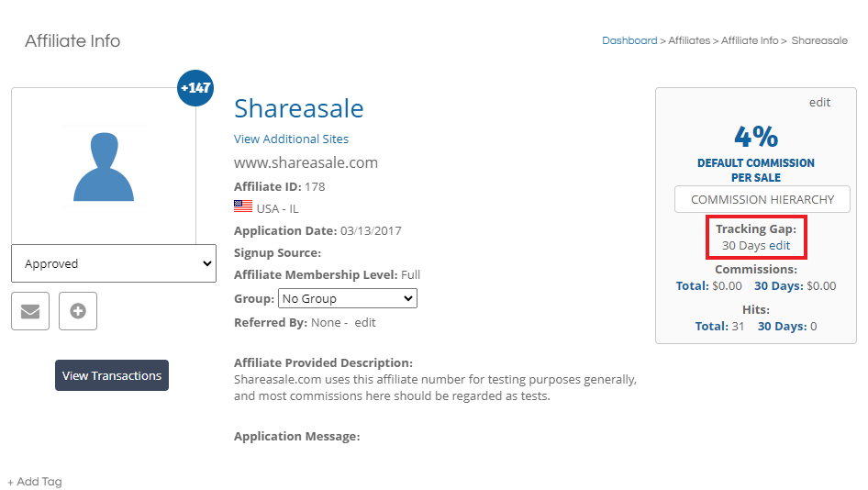This screenshot has width=868, height=490.
Task: Click the USA flag icon
Action: (x=243, y=206)
